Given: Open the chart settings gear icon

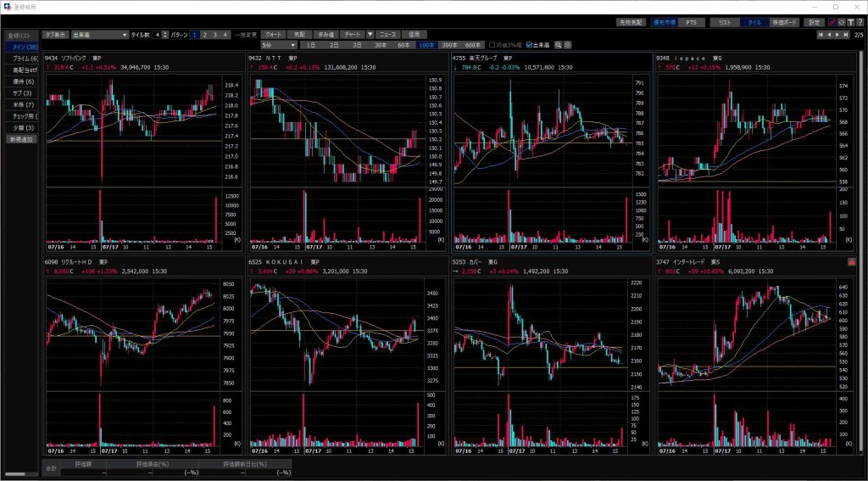Looking at the screenshot, I should pyautogui.click(x=568, y=44).
